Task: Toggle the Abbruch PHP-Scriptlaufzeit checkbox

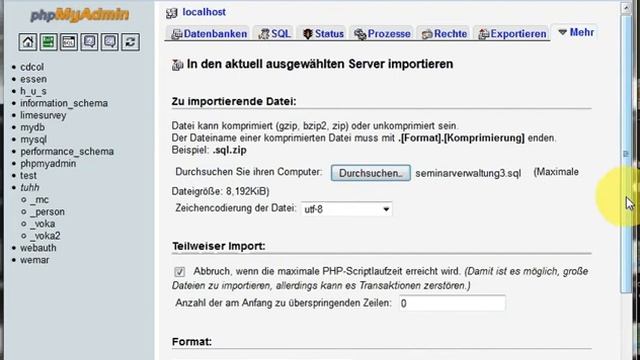Action: tap(180, 271)
